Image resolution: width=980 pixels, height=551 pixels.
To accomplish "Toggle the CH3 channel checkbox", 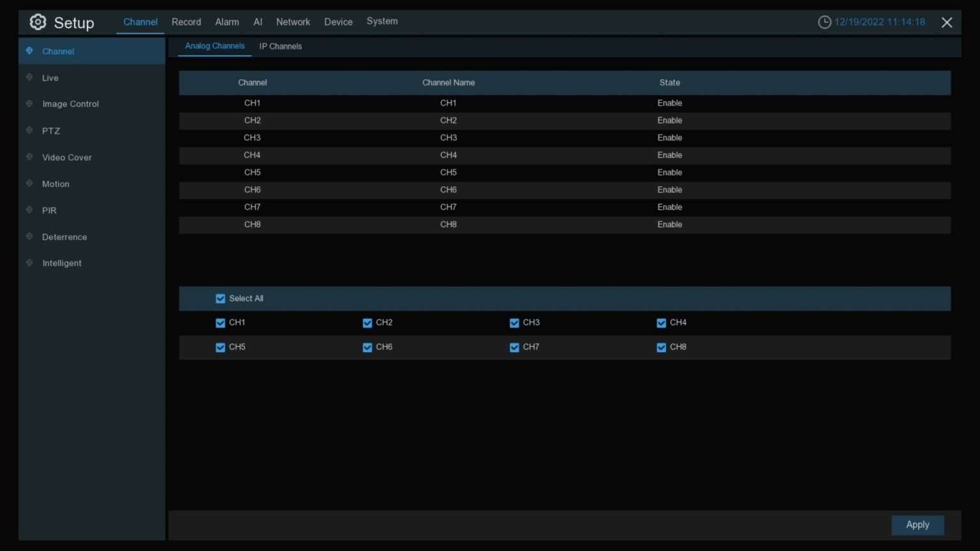I will pyautogui.click(x=514, y=323).
